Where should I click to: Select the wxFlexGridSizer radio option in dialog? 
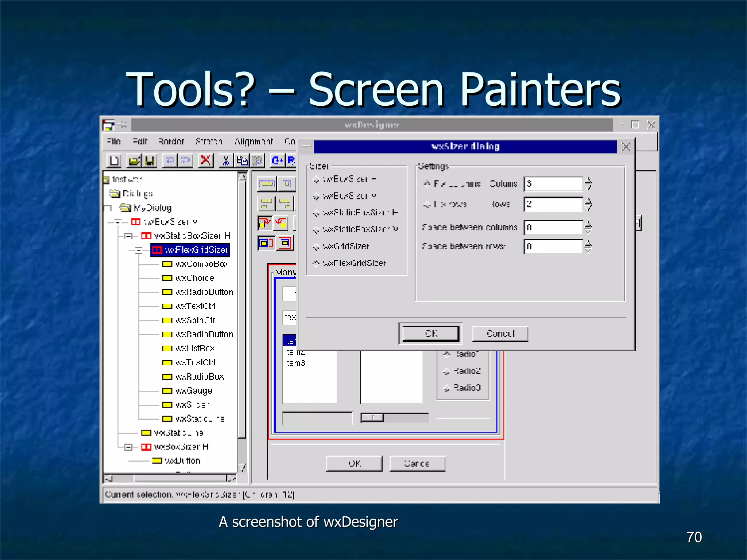pos(316,263)
